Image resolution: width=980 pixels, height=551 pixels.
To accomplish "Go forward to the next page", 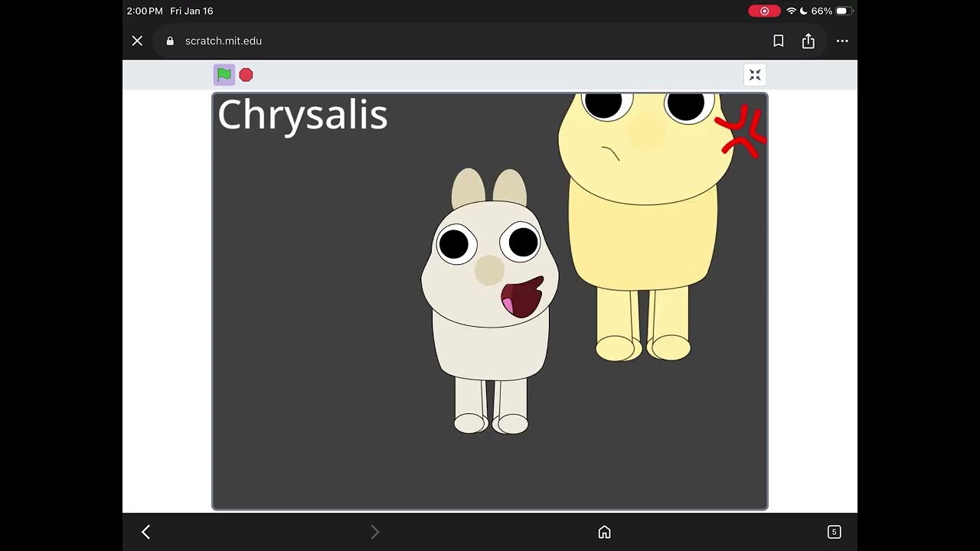I will click(374, 532).
